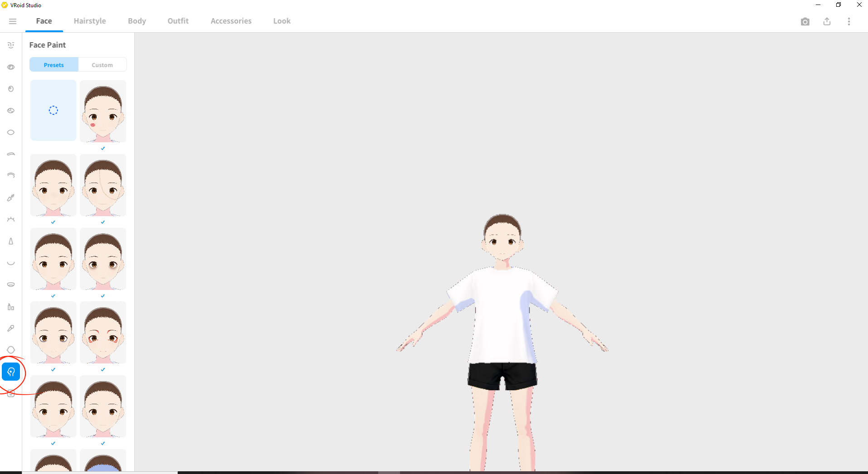Image resolution: width=868 pixels, height=474 pixels.
Task: Click the VRoid Studio window title
Action: pos(26,5)
